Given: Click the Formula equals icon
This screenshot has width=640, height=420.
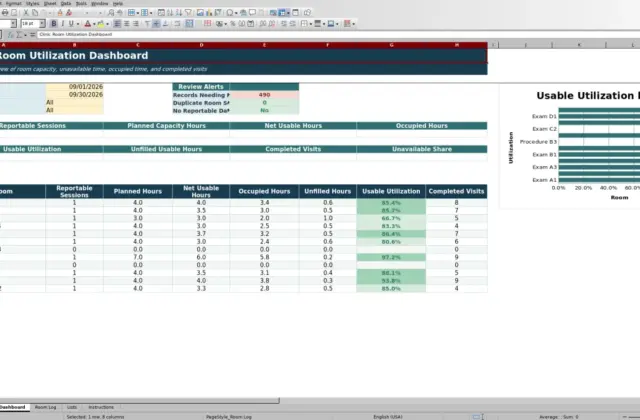Looking at the screenshot, I should tap(32, 35).
